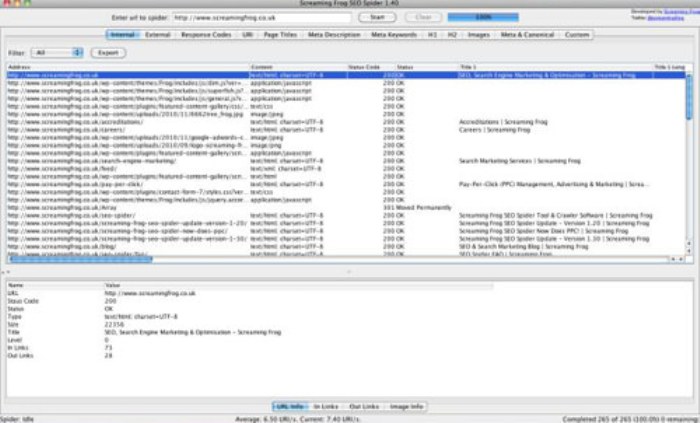This screenshot has width=700, height=423.
Task: Select the highlighted www.screamingfrog.co.uk homepage row
Action: (x=346, y=75)
